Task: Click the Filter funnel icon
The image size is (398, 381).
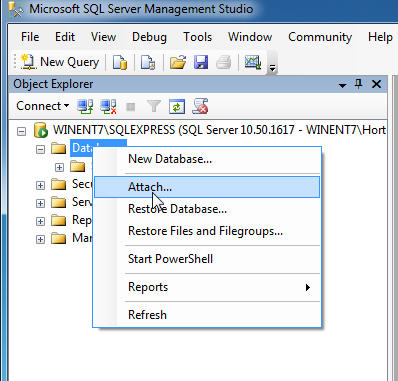Action: [154, 106]
